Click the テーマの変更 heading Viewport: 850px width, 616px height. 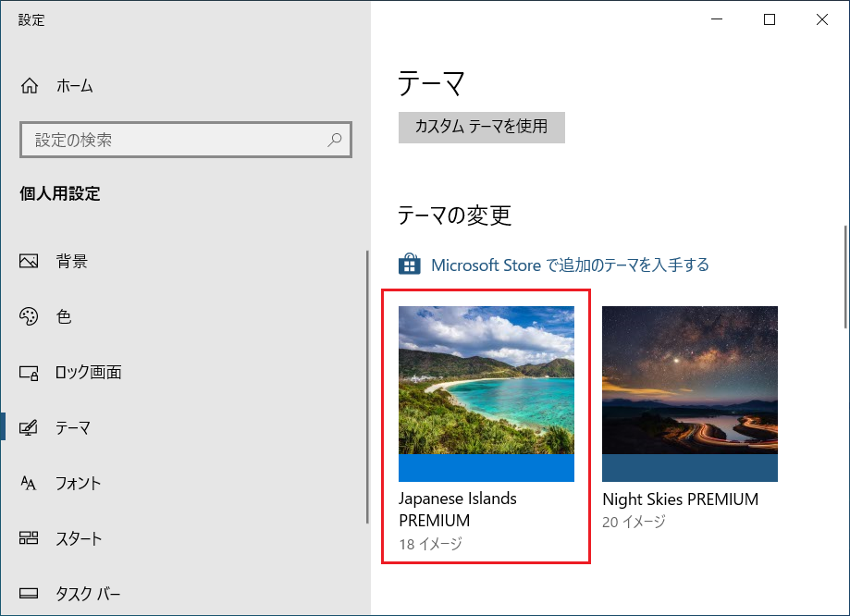454,216
